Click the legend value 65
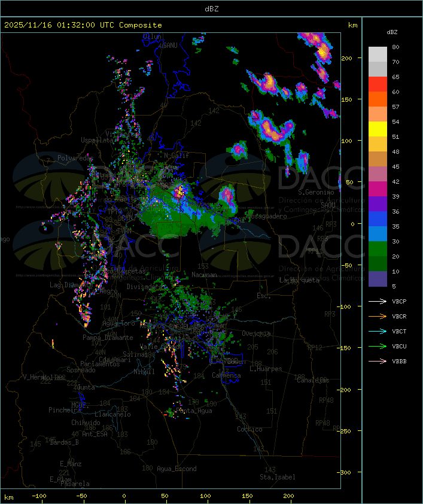This screenshot has width=423, height=504. point(395,77)
